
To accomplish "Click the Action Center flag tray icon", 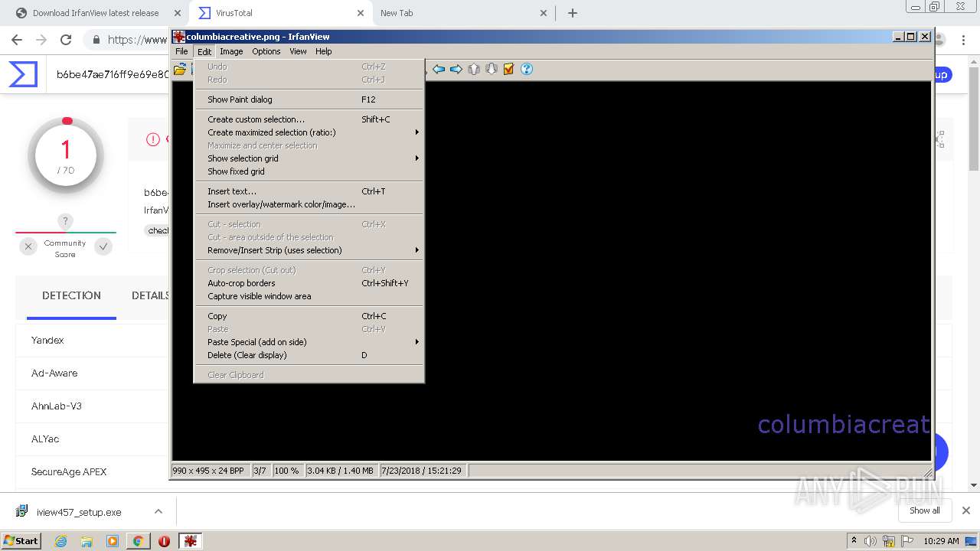I will tap(907, 541).
